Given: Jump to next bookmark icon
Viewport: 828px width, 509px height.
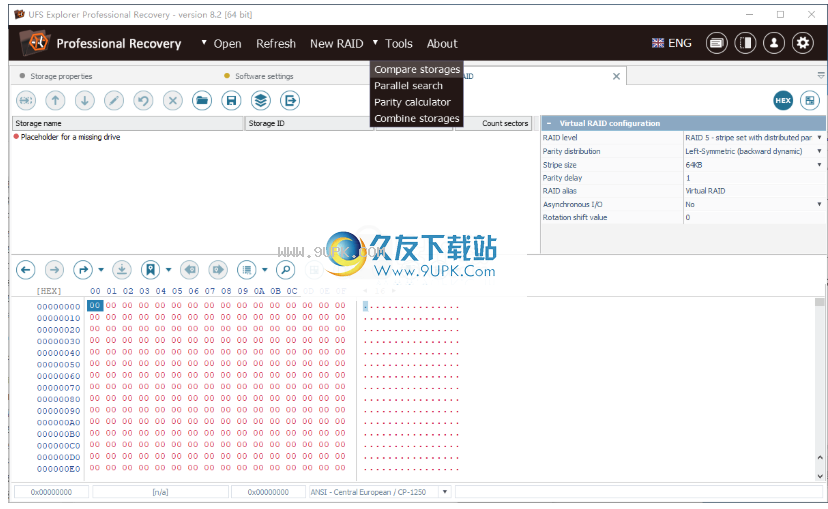Looking at the screenshot, I should (x=218, y=270).
